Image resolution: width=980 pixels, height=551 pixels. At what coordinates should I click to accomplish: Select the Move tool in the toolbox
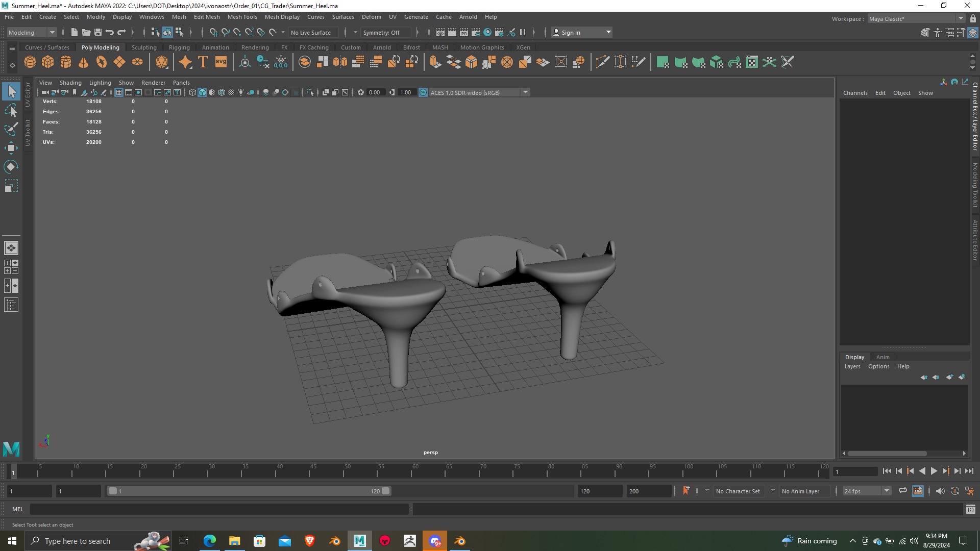click(11, 148)
